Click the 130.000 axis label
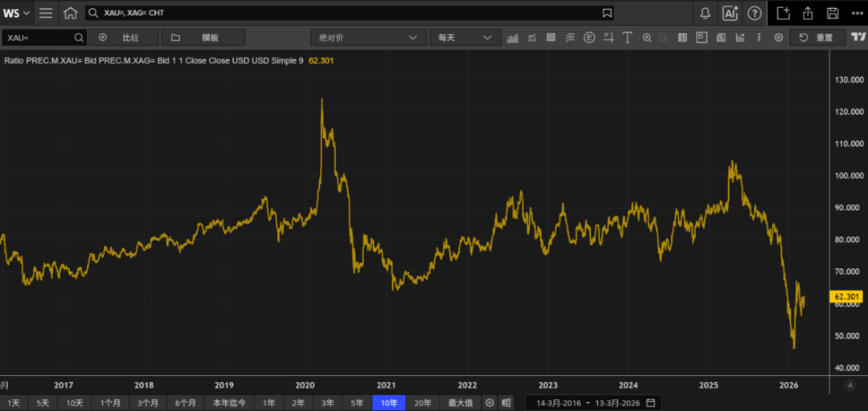This screenshot has width=868, height=411. [848, 79]
